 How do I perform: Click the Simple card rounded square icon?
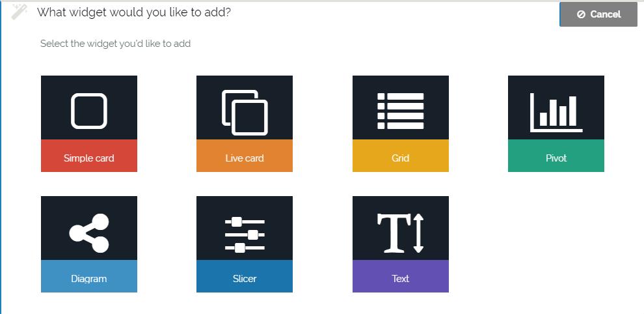click(x=89, y=111)
